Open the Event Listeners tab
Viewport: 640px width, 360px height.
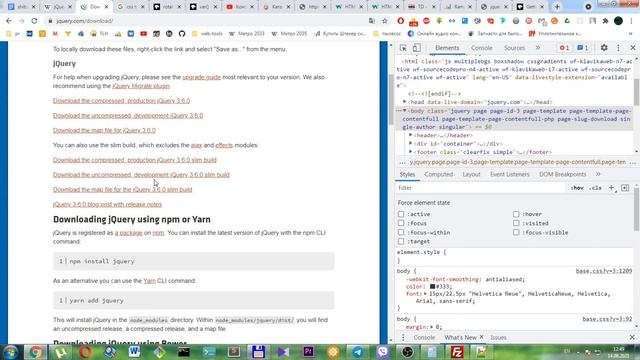[x=509, y=174]
